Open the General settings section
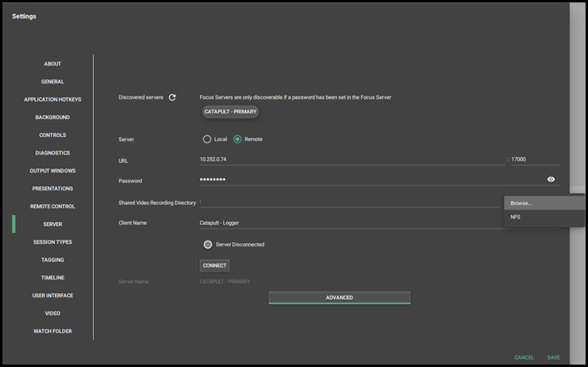The width and height of the screenshot is (588, 367). coord(53,82)
